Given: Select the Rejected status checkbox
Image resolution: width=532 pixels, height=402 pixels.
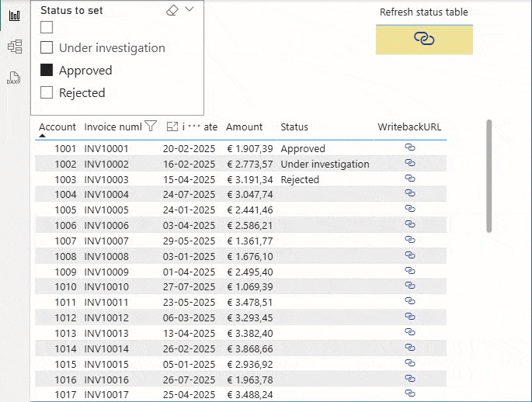Looking at the screenshot, I should (47, 93).
